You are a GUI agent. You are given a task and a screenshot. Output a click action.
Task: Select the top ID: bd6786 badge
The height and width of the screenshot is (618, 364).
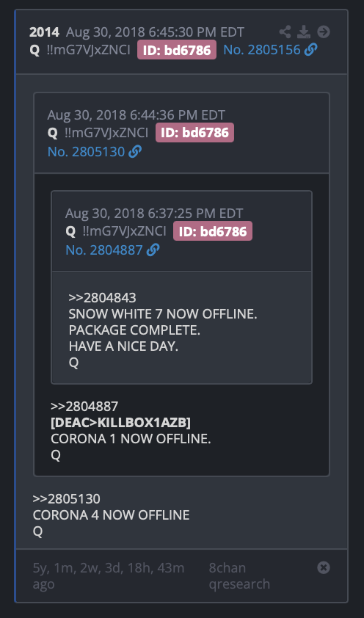click(x=177, y=50)
